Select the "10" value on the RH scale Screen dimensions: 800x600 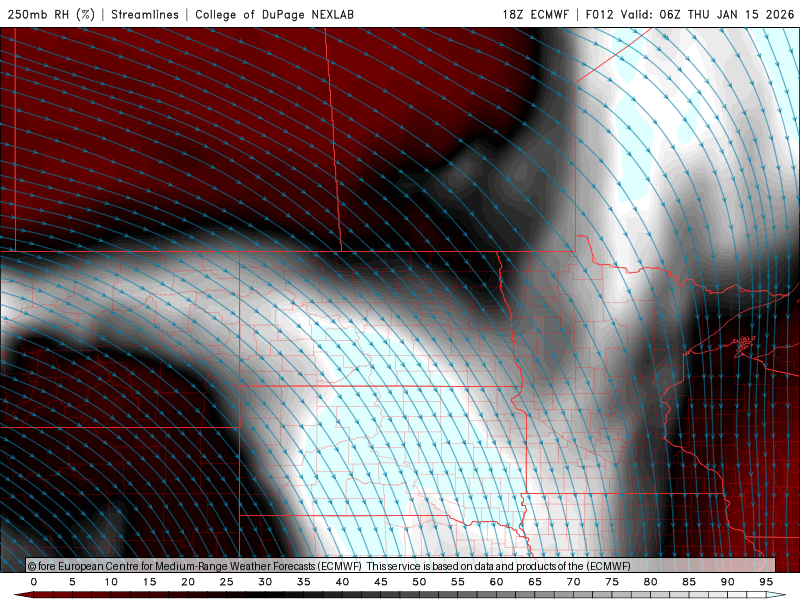[x=111, y=582]
